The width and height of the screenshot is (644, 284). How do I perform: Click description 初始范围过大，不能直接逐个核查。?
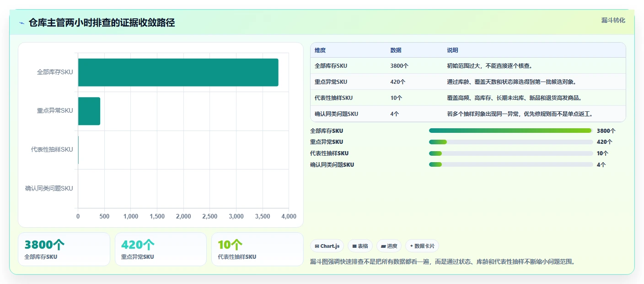pos(489,66)
